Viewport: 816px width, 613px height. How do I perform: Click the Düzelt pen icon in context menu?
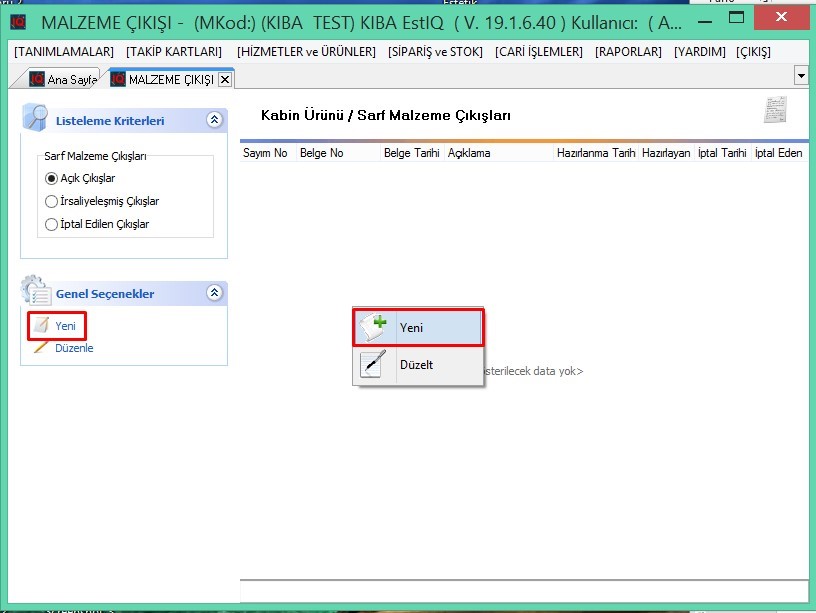(x=373, y=365)
